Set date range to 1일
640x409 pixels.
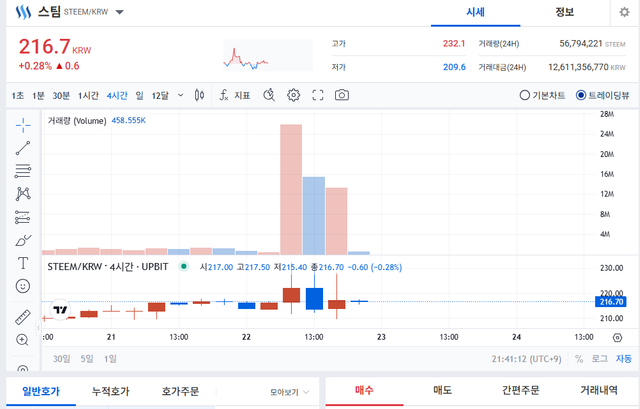point(110,359)
